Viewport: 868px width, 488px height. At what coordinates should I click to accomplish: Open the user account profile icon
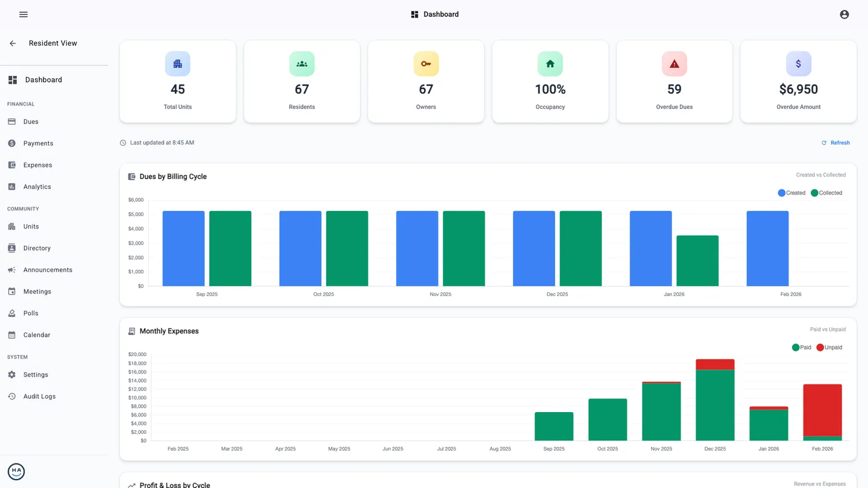tap(844, 14)
